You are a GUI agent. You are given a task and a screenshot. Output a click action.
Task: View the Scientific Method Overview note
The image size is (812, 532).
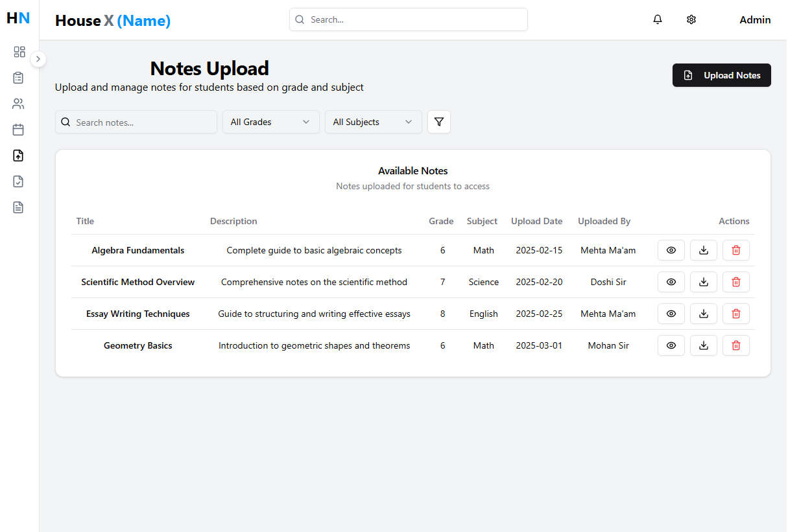[671, 282]
